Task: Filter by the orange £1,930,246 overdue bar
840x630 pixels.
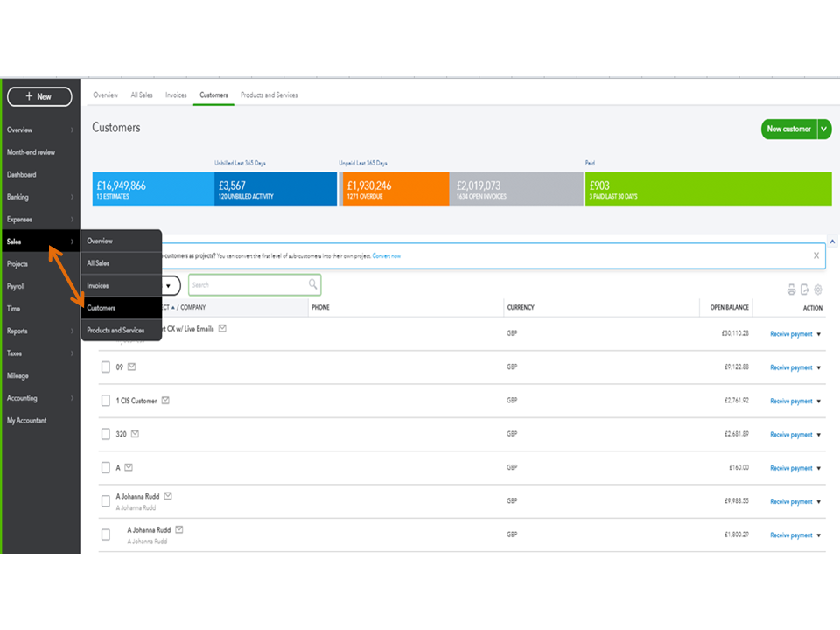Action: [395, 189]
